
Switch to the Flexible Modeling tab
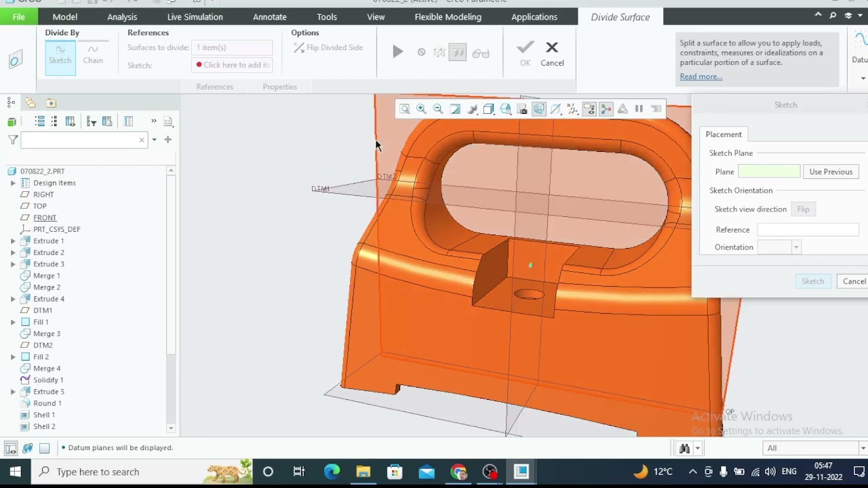pyautogui.click(x=448, y=17)
